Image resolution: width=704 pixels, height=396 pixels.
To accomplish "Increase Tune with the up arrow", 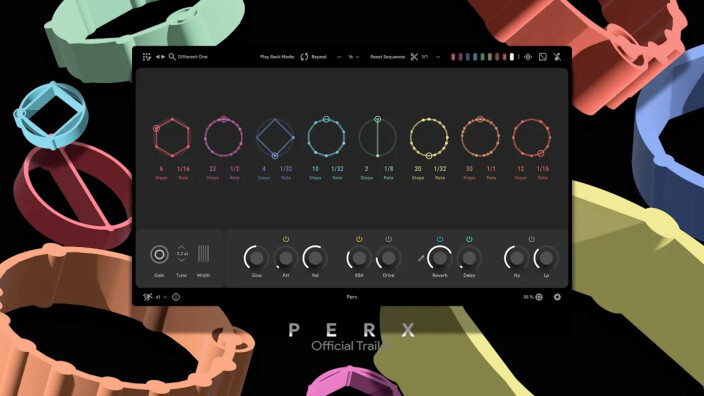I will pos(181,247).
